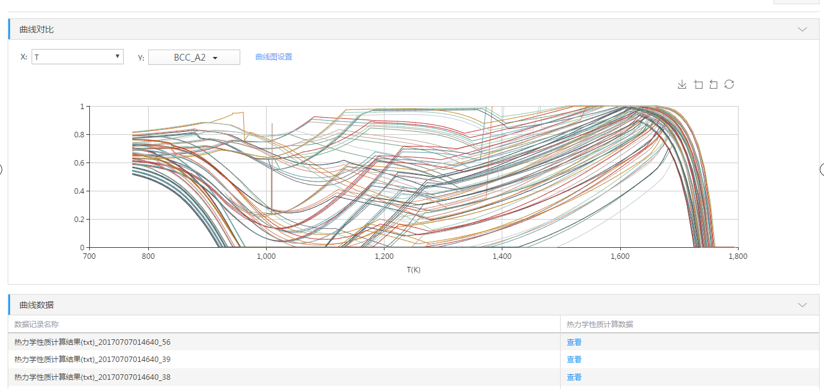Click the 0.8 tick label on the Y axis
The height and width of the screenshot is (389, 824).
coord(79,135)
